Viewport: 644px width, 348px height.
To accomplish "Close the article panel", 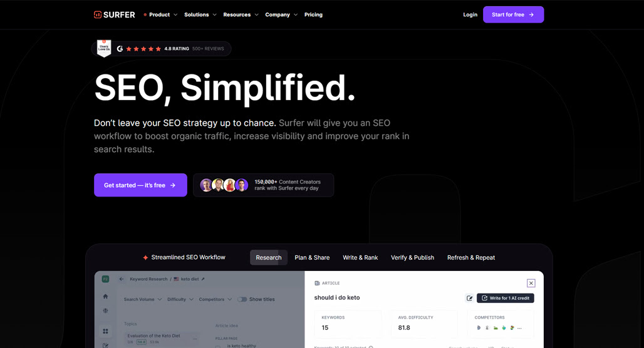I will [531, 283].
